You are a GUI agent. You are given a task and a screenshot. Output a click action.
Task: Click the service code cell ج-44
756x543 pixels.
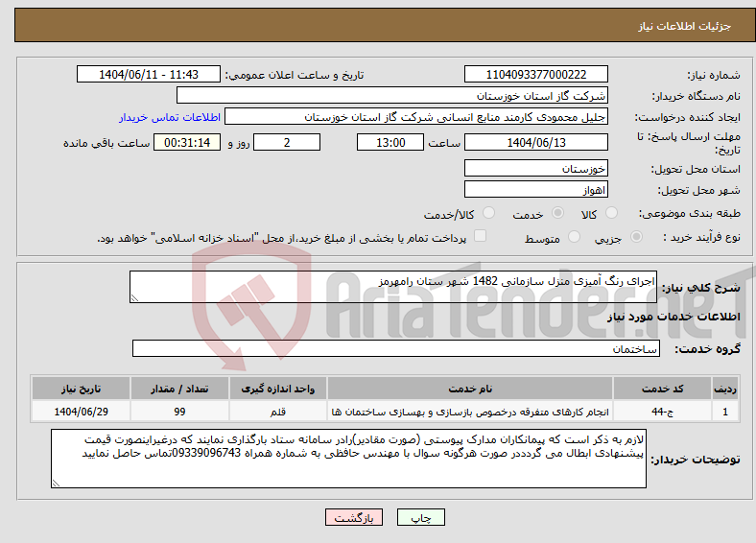pyautogui.click(x=663, y=412)
